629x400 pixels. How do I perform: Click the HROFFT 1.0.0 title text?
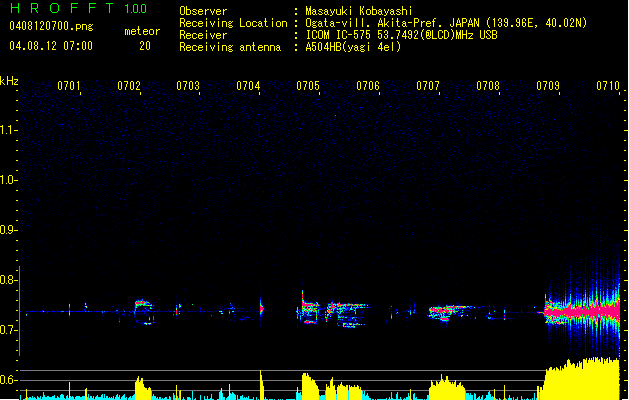click(79, 8)
